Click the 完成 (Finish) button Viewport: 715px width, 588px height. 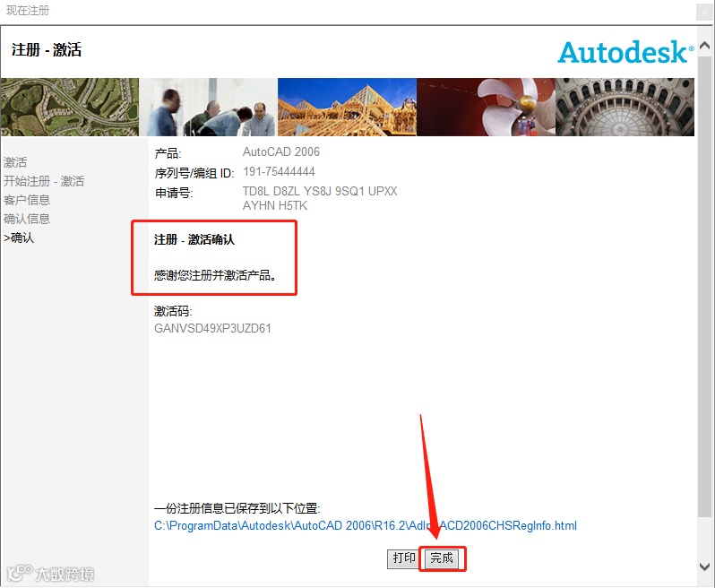point(442,558)
